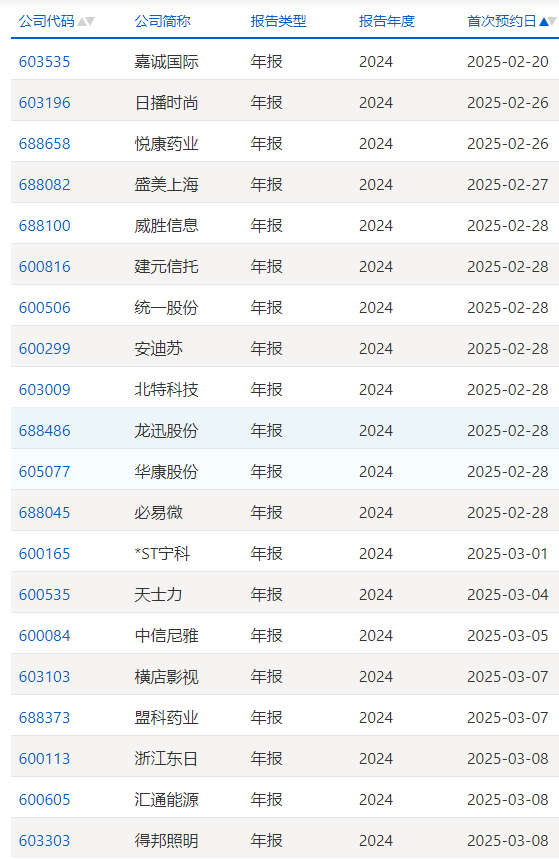Screen dimensions: 559x859
Task: Open stock code 603103 link
Action: [44, 677]
